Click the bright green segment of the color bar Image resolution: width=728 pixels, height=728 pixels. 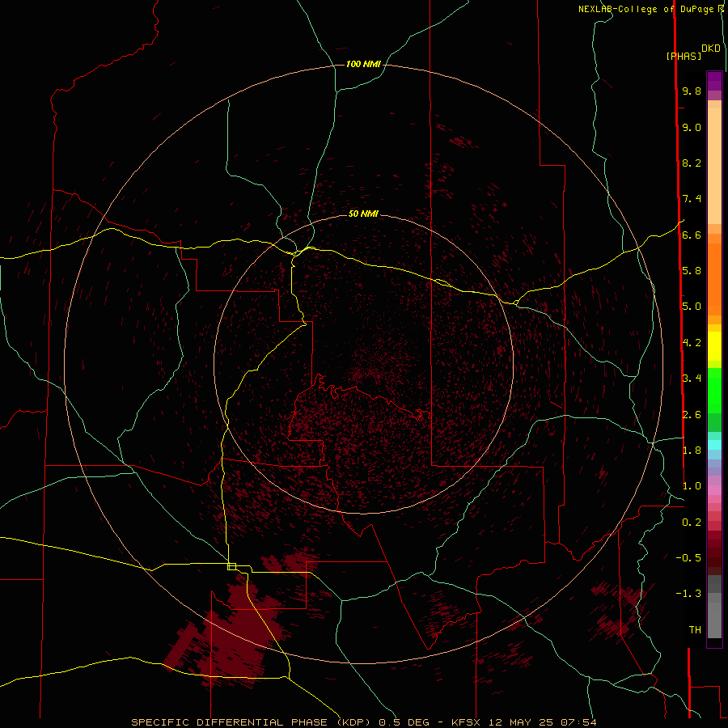click(714, 390)
